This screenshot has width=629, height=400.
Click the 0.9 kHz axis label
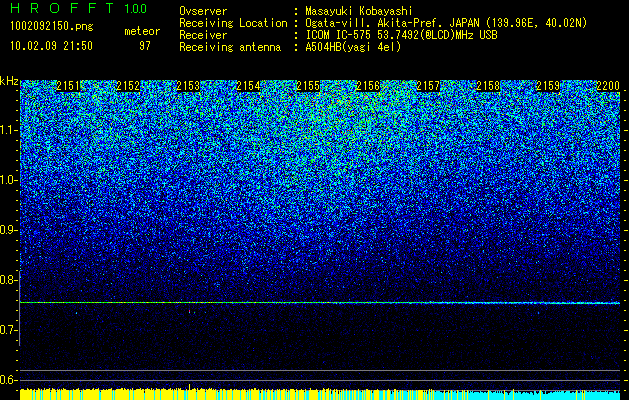[9, 230]
